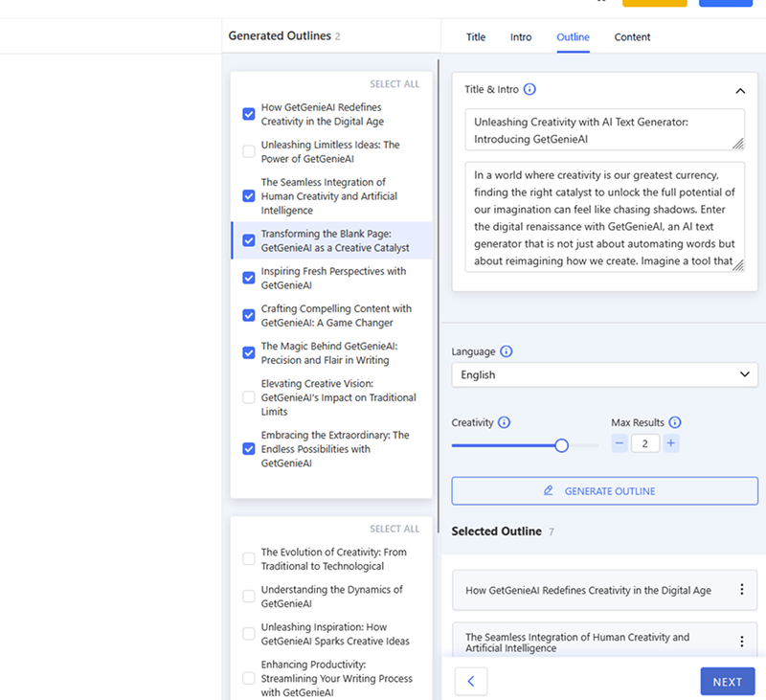Image resolution: width=766 pixels, height=700 pixels.
Task: Check 'Understanding the Dynamics of GetGenieAI' checkbox
Action: point(249,597)
